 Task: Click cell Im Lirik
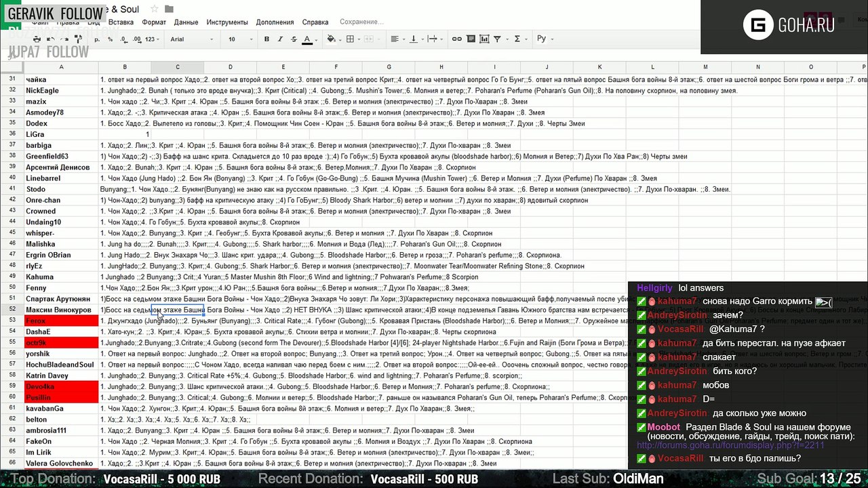click(x=61, y=452)
